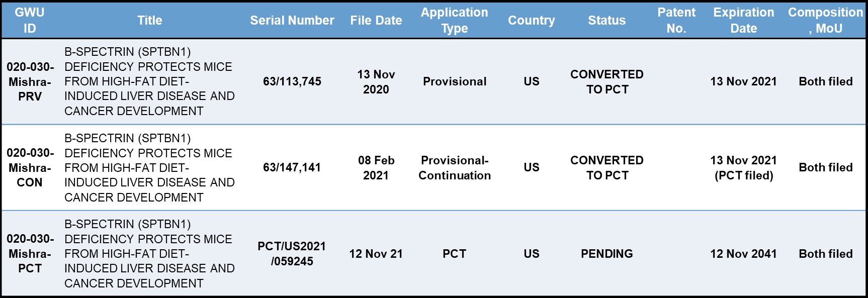
Task: Select the 020-030-Mishra-CON ID cell
Action: pos(30,167)
